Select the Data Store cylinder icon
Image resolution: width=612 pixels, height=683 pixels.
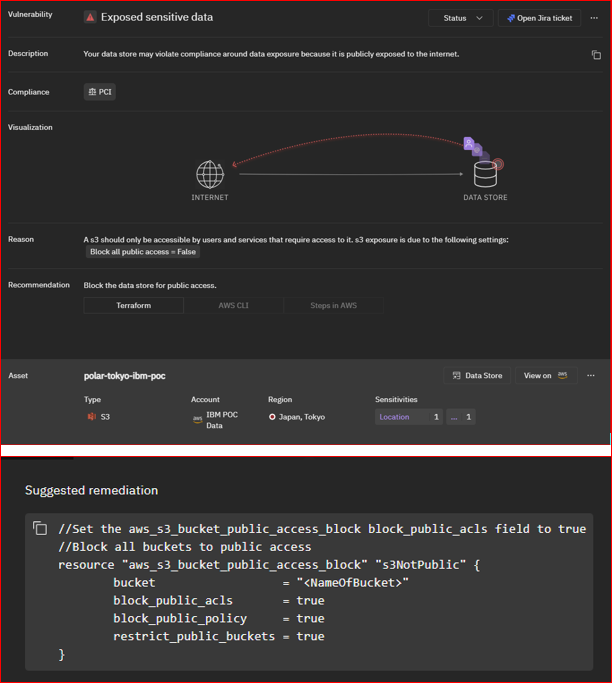click(x=485, y=175)
